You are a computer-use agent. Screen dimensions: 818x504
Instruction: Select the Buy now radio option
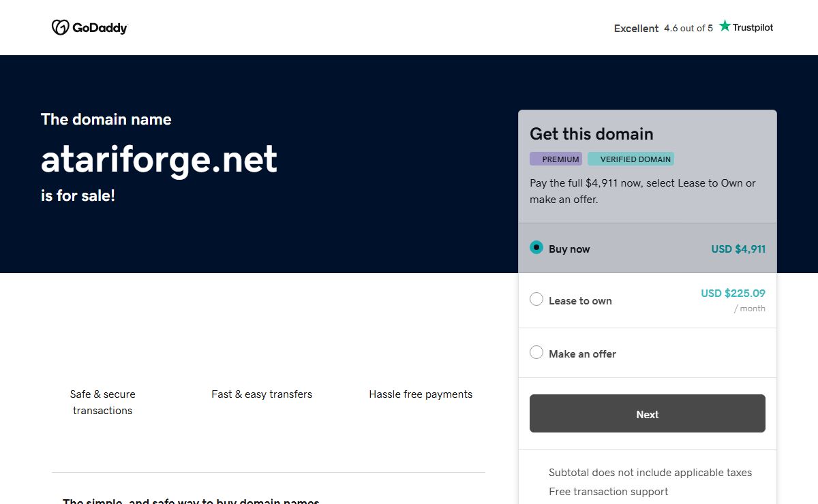[x=536, y=248]
